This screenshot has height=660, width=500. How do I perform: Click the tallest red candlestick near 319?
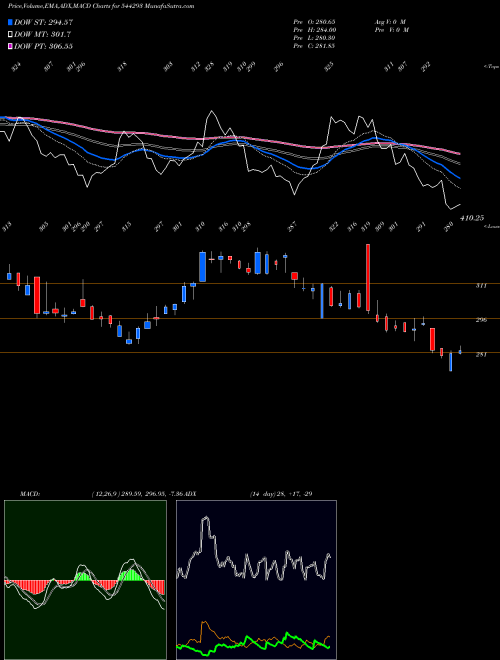pyautogui.click(x=368, y=278)
